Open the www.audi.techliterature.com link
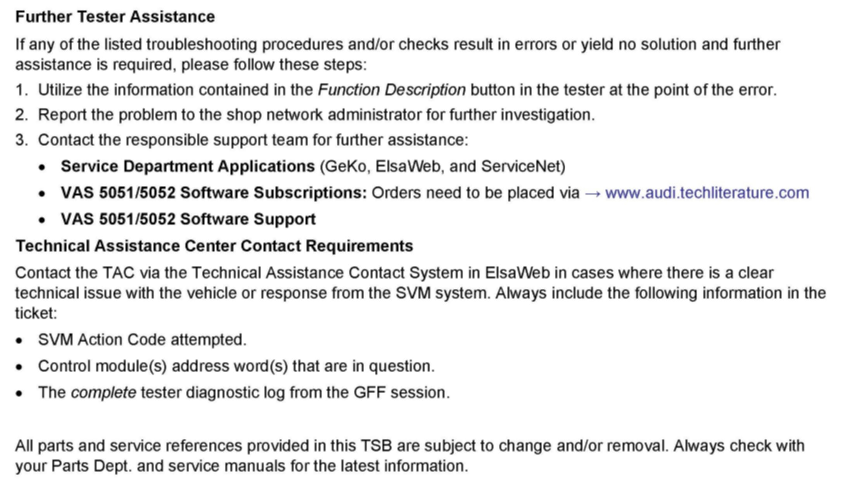 pos(707,193)
